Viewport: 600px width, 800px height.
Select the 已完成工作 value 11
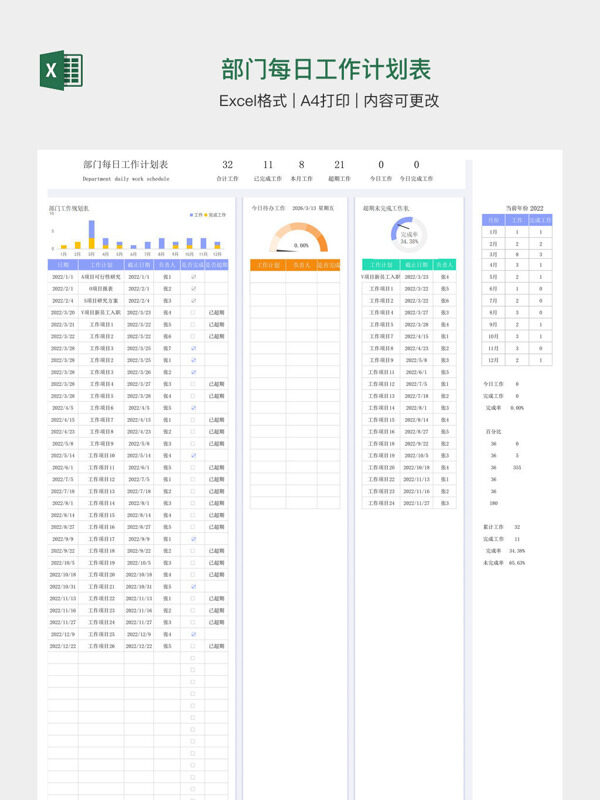(x=268, y=164)
